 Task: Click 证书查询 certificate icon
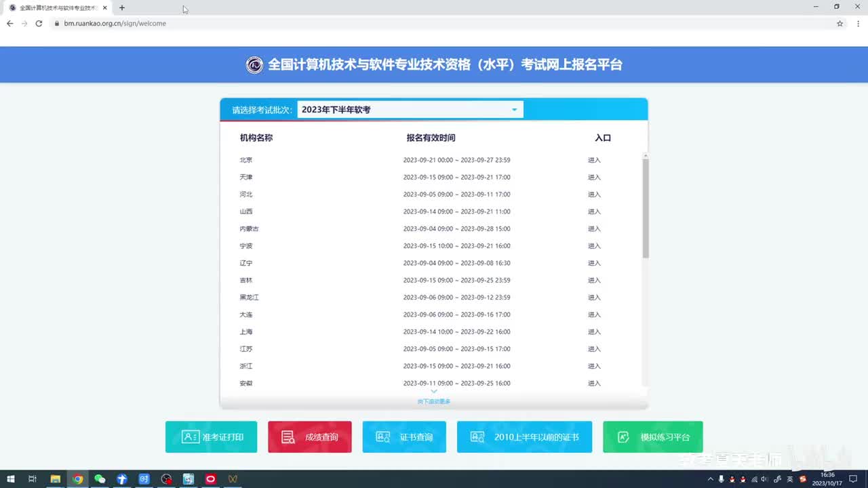pyautogui.click(x=383, y=437)
